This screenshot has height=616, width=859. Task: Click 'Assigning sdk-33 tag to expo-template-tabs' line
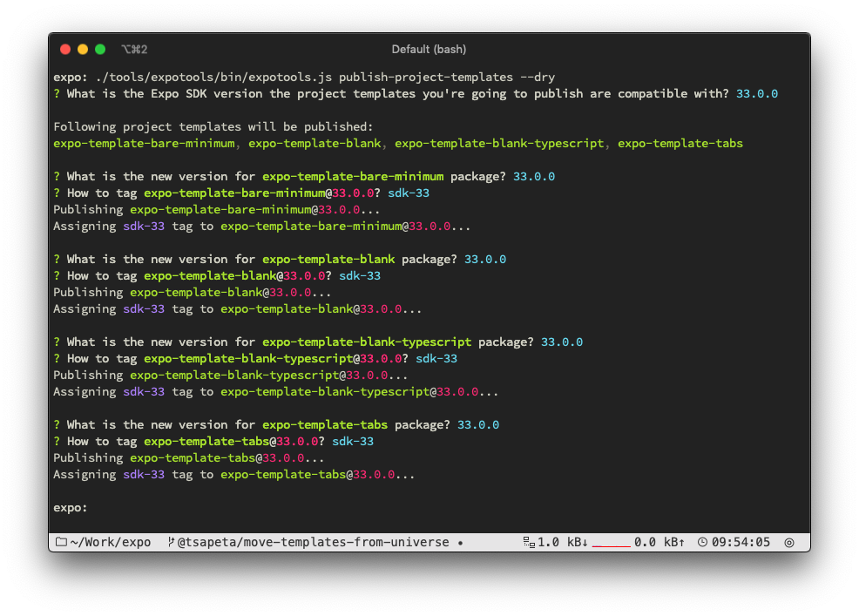click(234, 475)
